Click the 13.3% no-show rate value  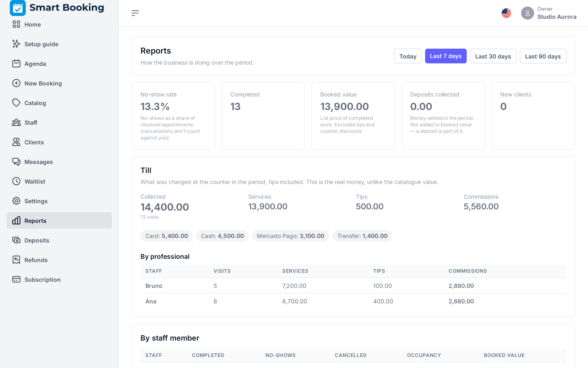coord(155,106)
